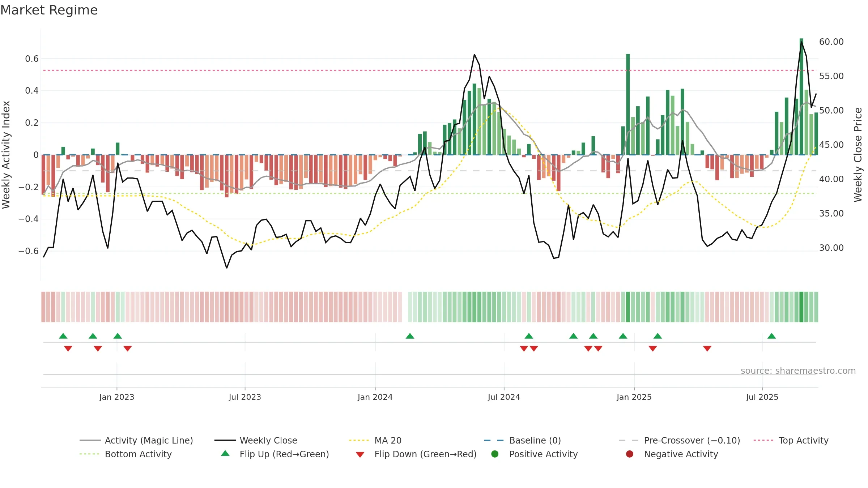Click the source: sharemaestro.com credit text
This screenshot has height=488, width=868.
(798, 371)
